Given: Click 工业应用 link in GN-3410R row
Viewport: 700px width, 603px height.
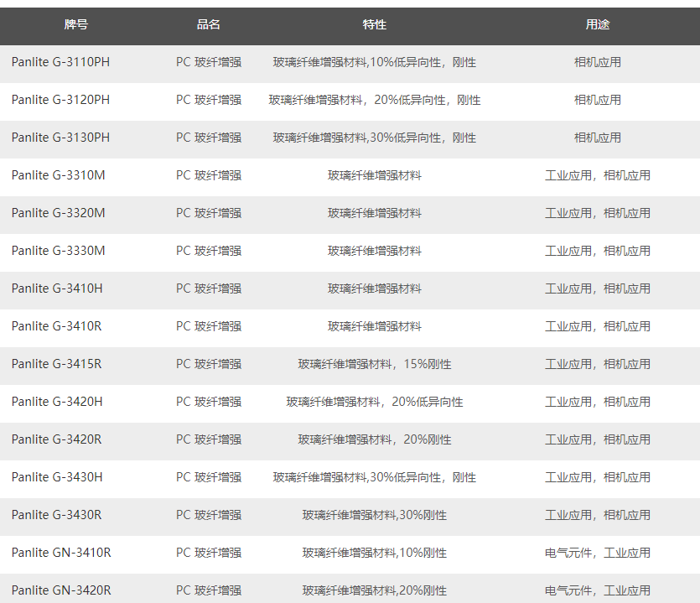Looking at the screenshot, I should pyautogui.click(x=627, y=554).
